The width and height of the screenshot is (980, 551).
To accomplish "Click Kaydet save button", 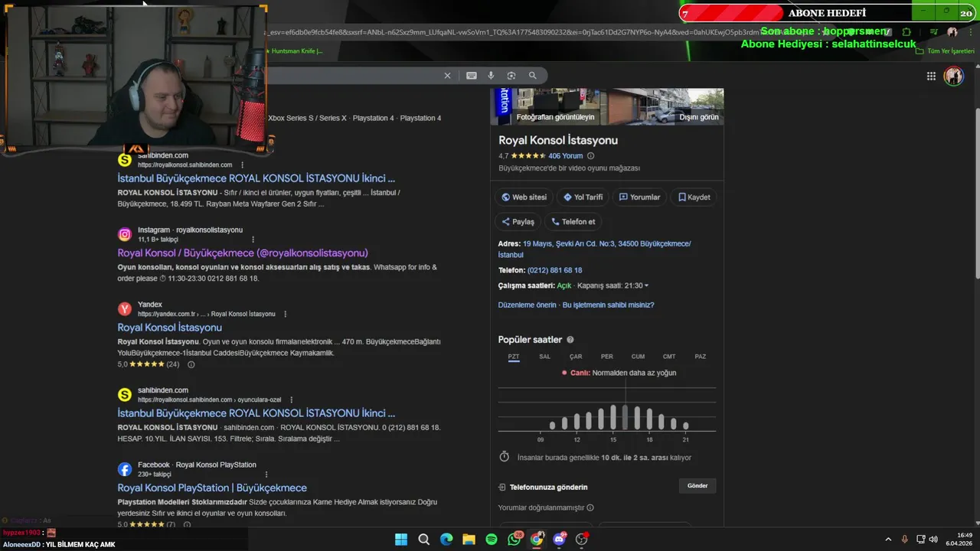I will (694, 197).
